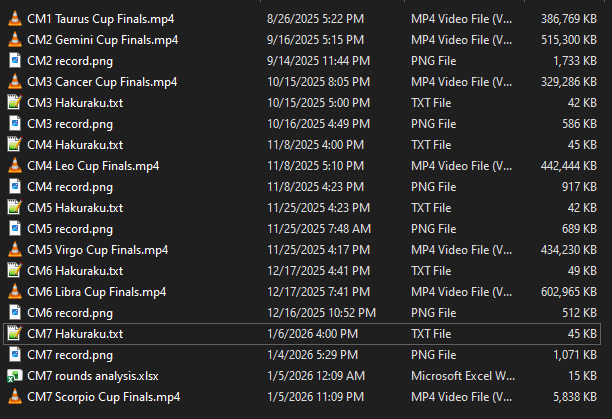The image size is (612, 419).
Task: Click the notepad icon of CM7 Hakuraku.txt
Action: pyautogui.click(x=15, y=334)
